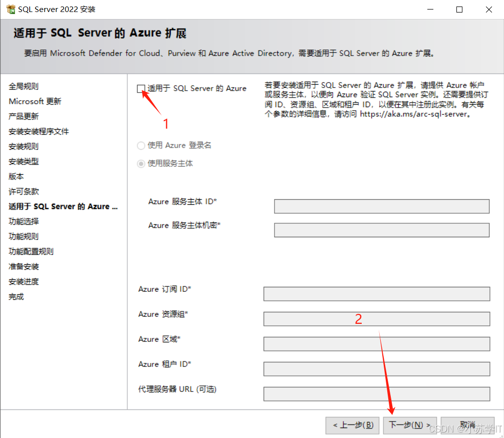This screenshot has height=438, width=504.
Task: Select the 使用服务主体 radio button
Action: pyautogui.click(x=141, y=164)
